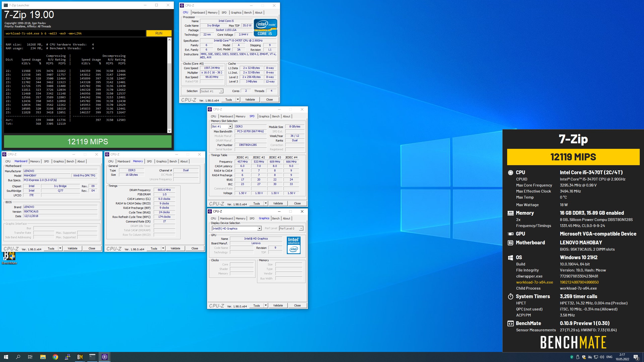Click Intel Graphics logo in Graphics window
Image resolution: width=644 pixels, height=362 pixels.
point(294,245)
